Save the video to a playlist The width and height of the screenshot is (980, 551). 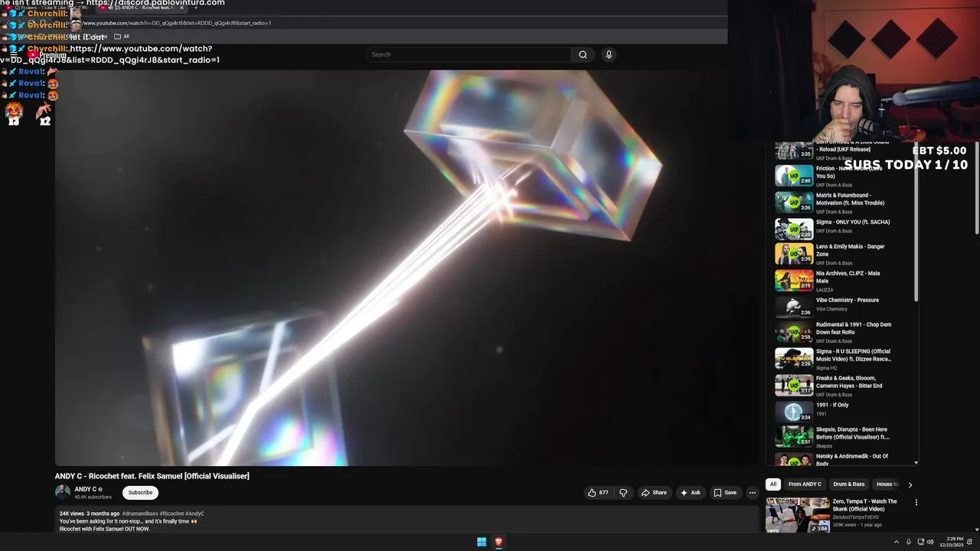tap(725, 493)
